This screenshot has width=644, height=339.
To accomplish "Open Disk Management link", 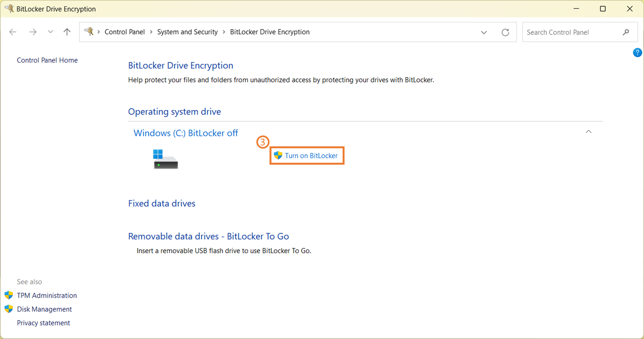I will pos(44,309).
